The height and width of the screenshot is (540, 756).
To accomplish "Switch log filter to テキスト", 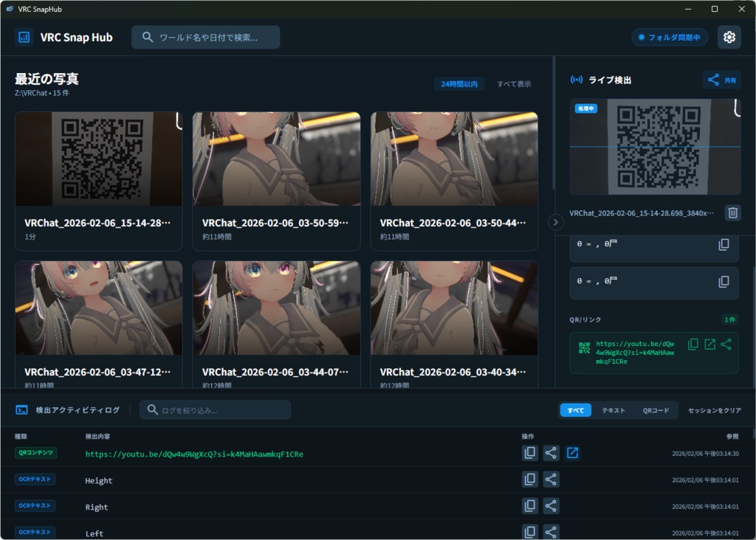I will (x=614, y=410).
